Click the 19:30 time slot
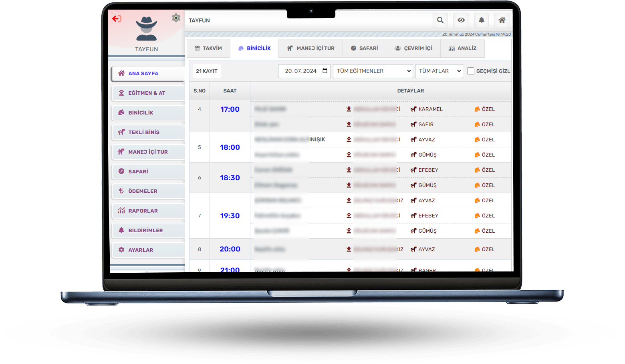Image resolution: width=625 pixels, height=364 pixels. coord(230,216)
